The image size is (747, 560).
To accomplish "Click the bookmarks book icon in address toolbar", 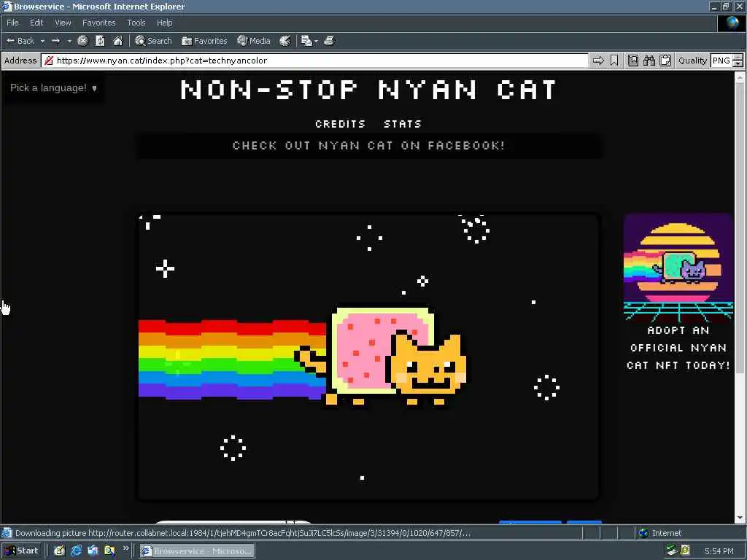I will [x=632, y=61].
